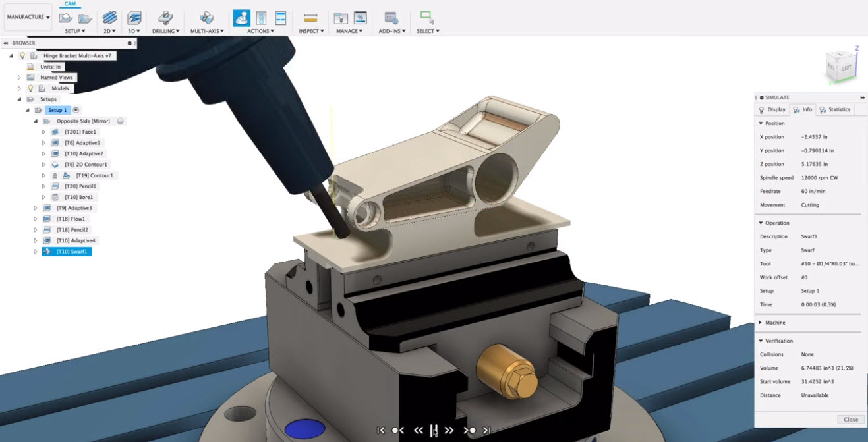The image size is (868, 442).
Task: Click the Post Process G-code icon
Action: coord(261,18)
